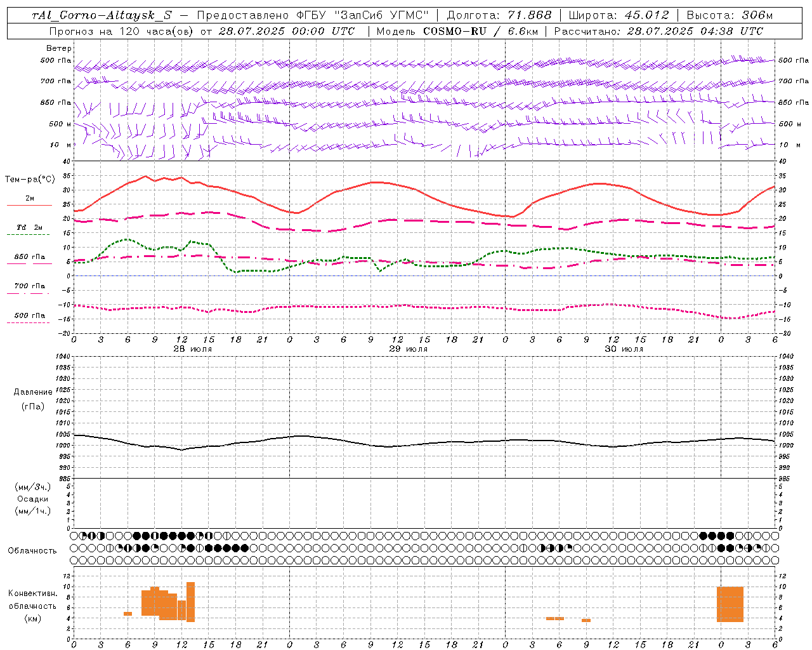Click the 28 июля date label
The image size is (812, 650).
coord(193,348)
